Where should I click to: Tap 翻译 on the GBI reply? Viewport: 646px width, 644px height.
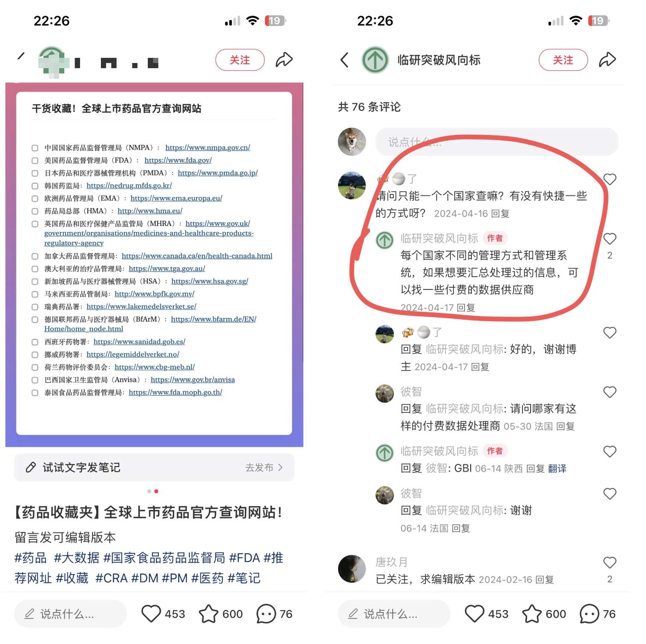click(557, 469)
